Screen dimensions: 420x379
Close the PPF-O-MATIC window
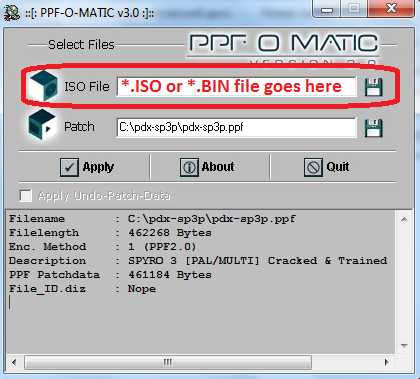pos(391,9)
